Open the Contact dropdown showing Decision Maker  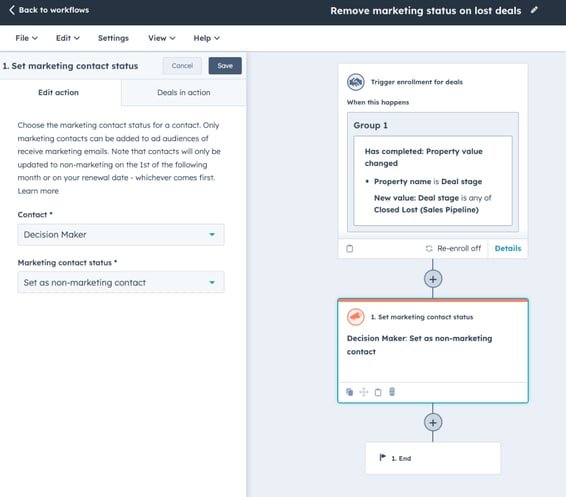[121, 235]
